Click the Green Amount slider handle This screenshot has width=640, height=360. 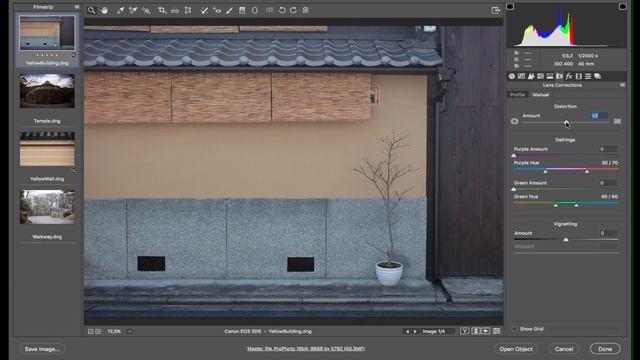(514, 189)
